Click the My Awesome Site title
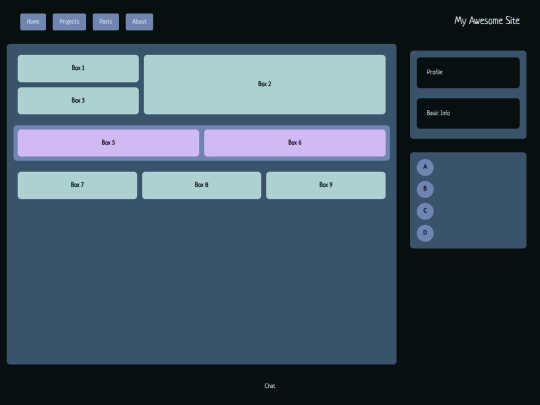This screenshot has width=540, height=405. click(487, 21)
